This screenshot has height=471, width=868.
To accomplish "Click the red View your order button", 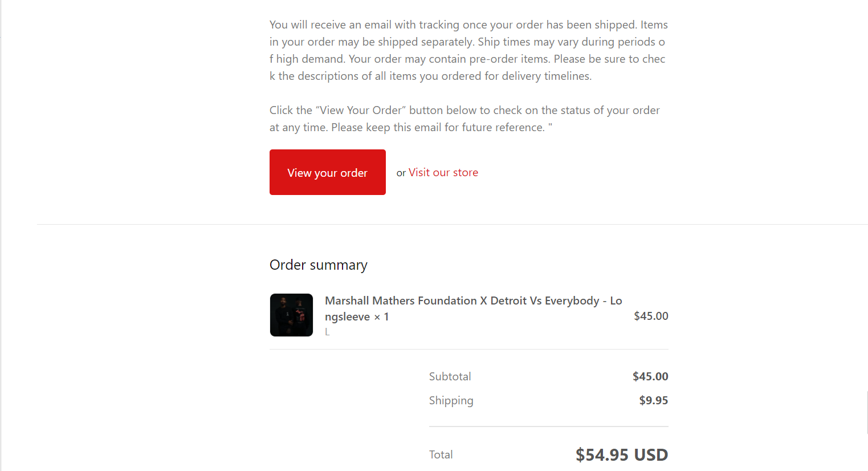I will 327,172.
